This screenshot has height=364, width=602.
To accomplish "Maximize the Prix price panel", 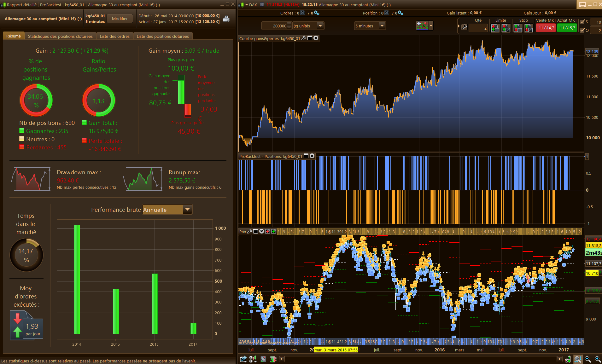I will click(x=256, y=231).
